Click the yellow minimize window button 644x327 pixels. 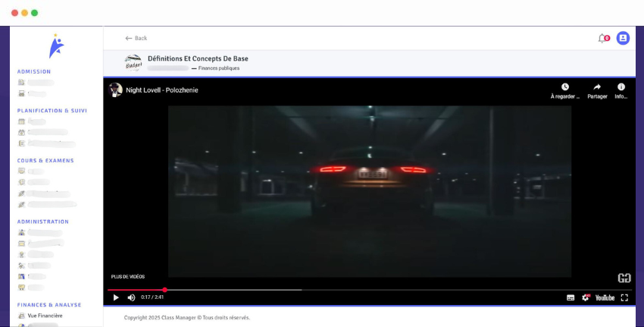pos(25,13)
